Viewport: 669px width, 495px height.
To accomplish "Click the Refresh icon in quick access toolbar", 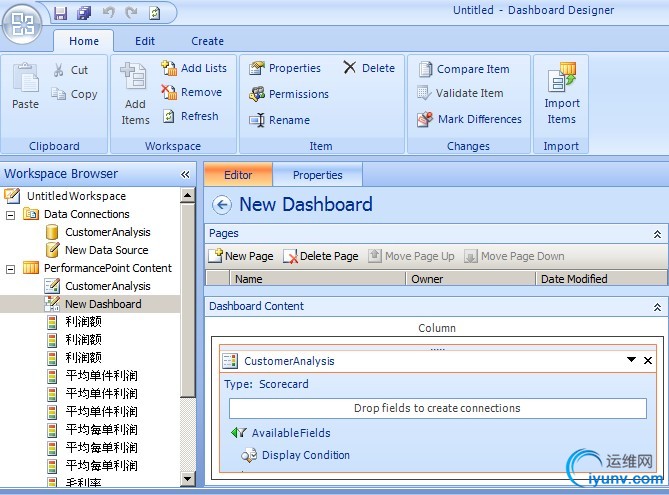I will click(x=154, y=13).
